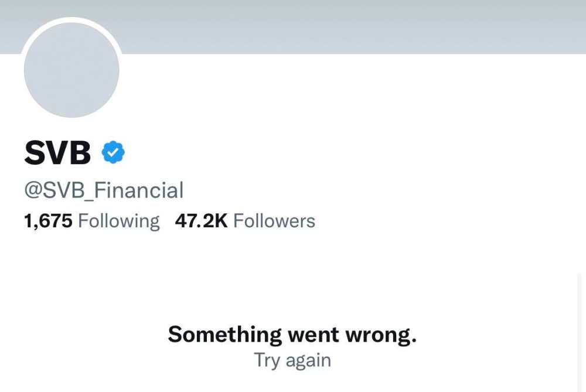This screenshot has width=586, height=392.
Task: Select the SVB display name
Action: (x=57, y=153)
